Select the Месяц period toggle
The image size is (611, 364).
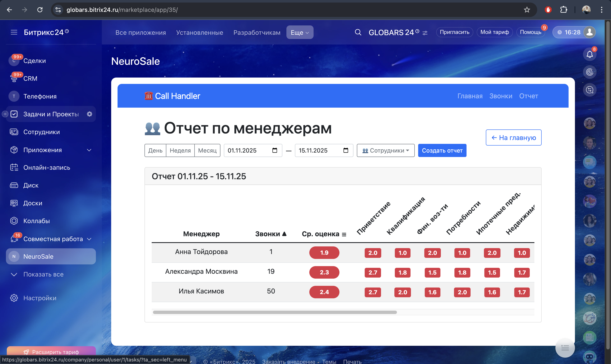tap(207, 150)
